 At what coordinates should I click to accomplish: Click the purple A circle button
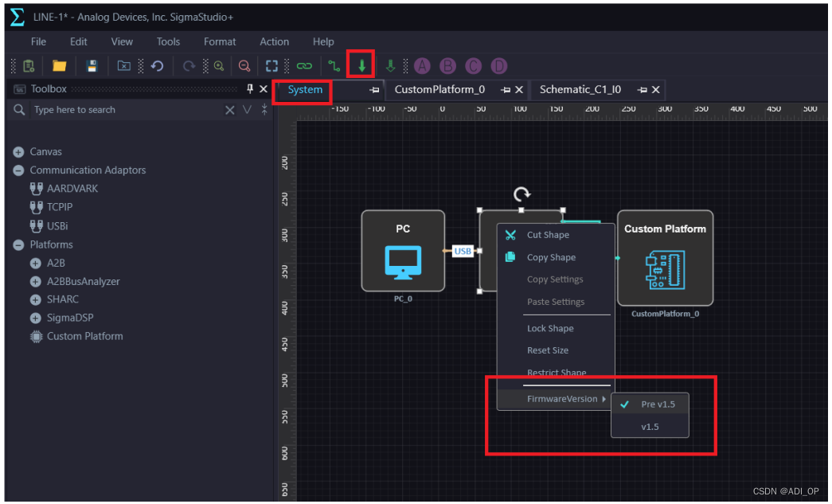coord(422,66)
